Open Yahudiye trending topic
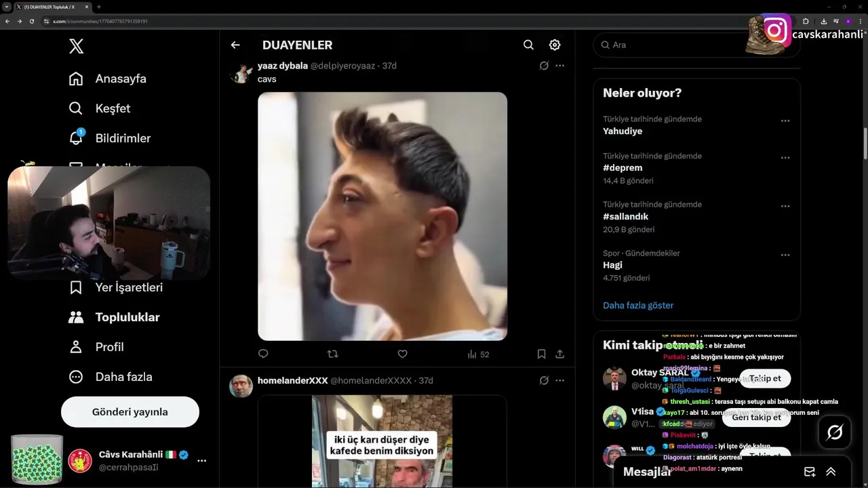The height and width of the screenshot is (488, 868). pyautogui.click(x=623, y=131)
